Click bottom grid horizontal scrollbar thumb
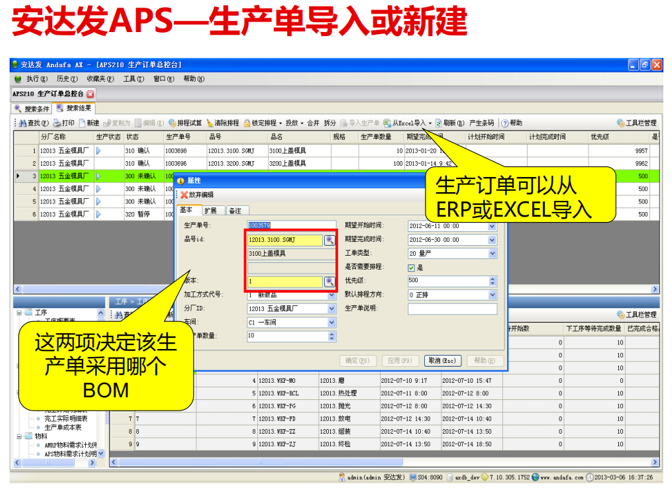Image resolution: width=672 pixels, height=491 pixels. coord(261,462)
